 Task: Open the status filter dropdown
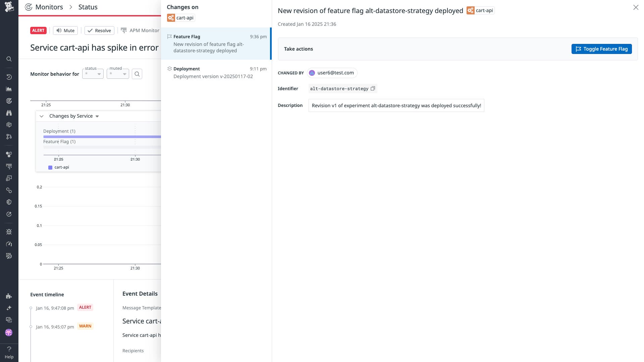click(93, 74)
